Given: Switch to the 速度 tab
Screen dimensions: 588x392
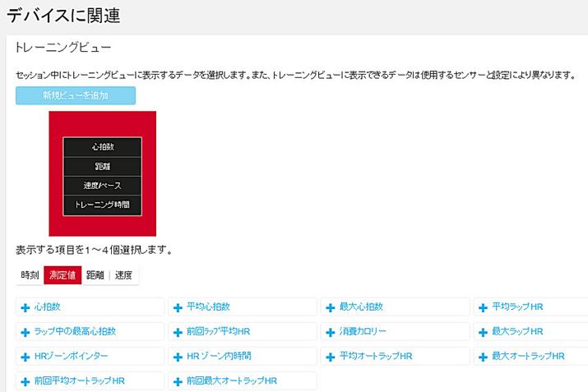Looking at the screenshot, I should coord(123,275).
